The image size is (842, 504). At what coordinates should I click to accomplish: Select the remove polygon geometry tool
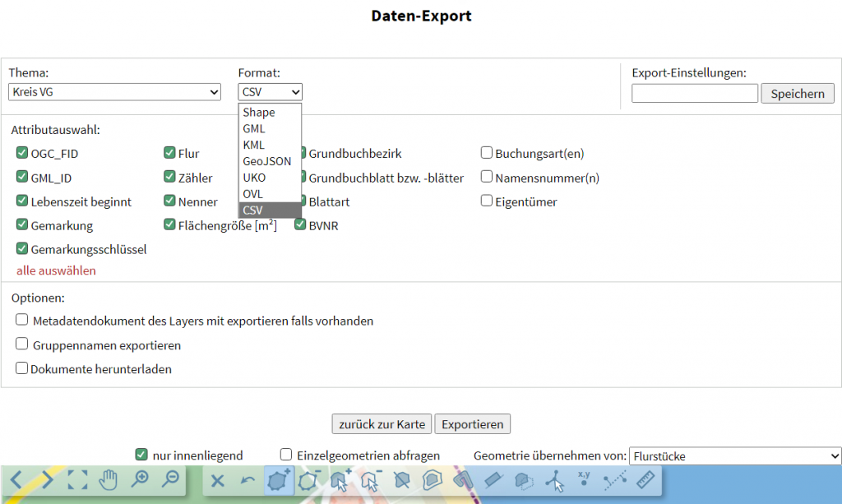point(311,482)
